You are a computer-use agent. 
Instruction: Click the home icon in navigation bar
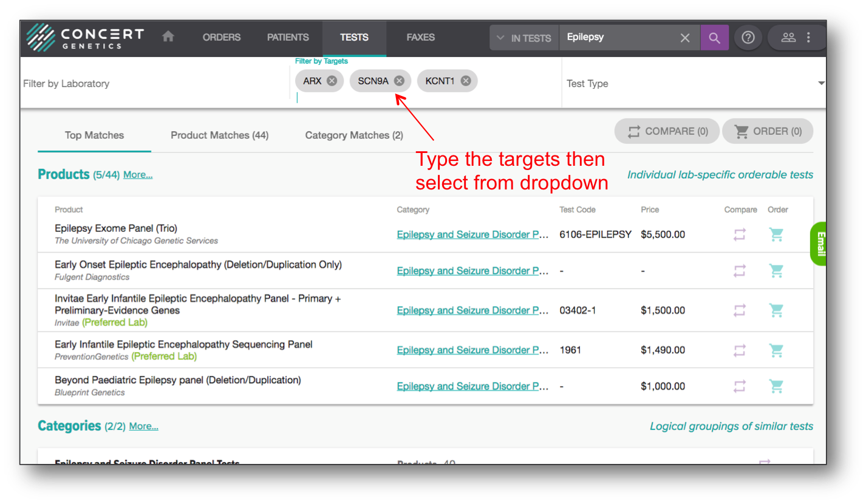pos(168,37)
